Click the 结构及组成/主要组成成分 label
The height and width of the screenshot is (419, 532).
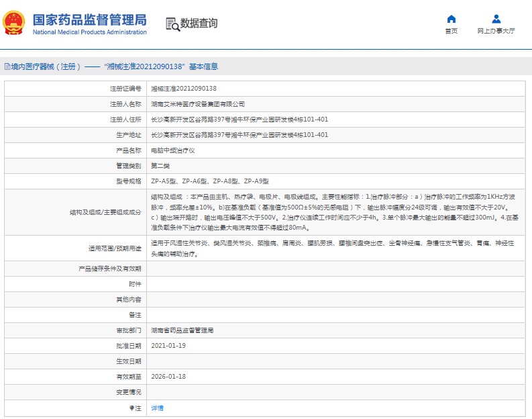pyautogui.click(x=105, y=212)
